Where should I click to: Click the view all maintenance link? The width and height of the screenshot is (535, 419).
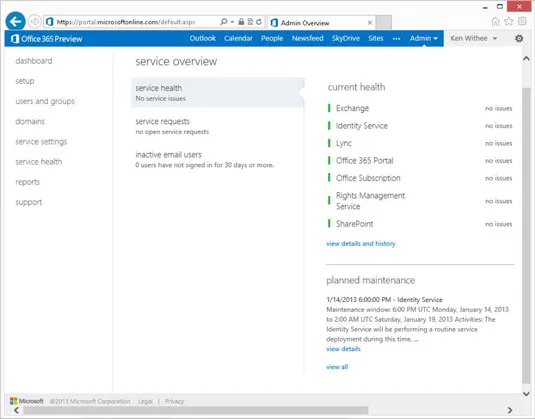[337, 367]
